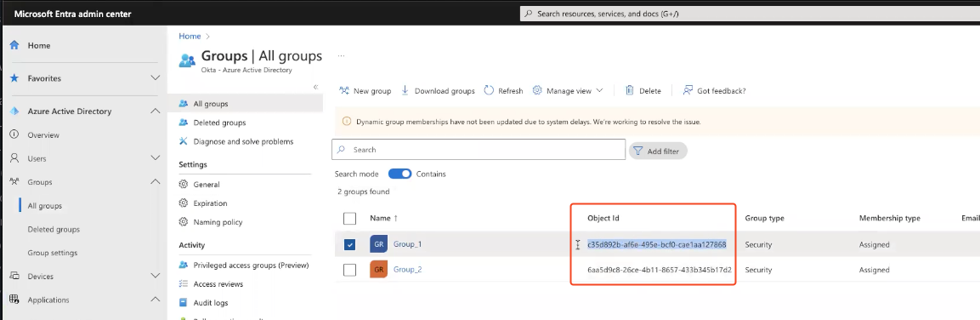Viewport: 980px width, 320px height.
Task: Click the Manage view gear icon
Action: tap(537, 91)
